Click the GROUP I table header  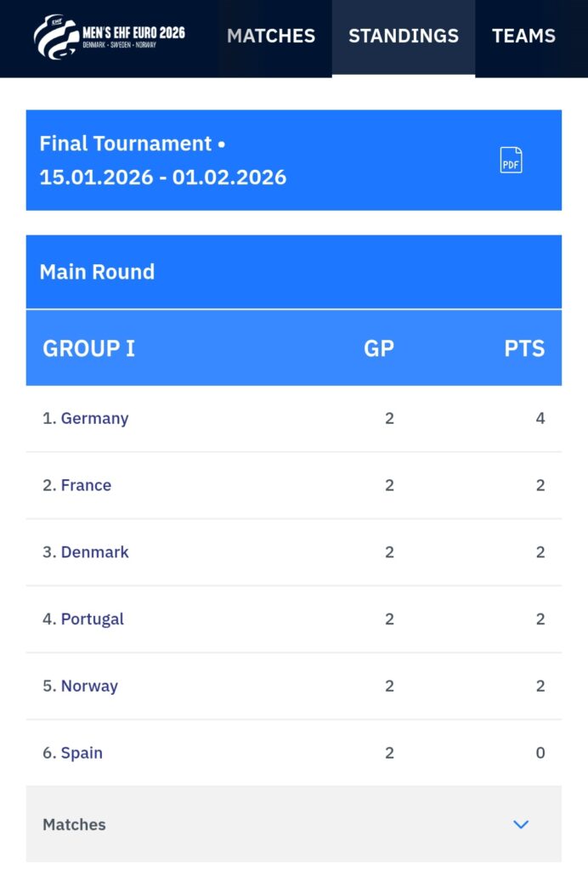[x=88, y=348]
